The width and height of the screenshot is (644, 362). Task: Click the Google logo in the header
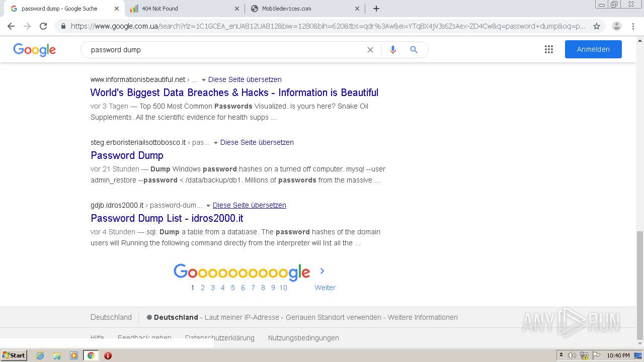point(34,50)
